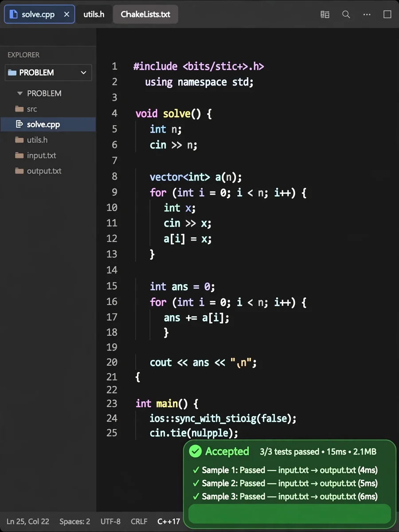
Task: Click the output.txt folder icon
Action: [19, 171]
